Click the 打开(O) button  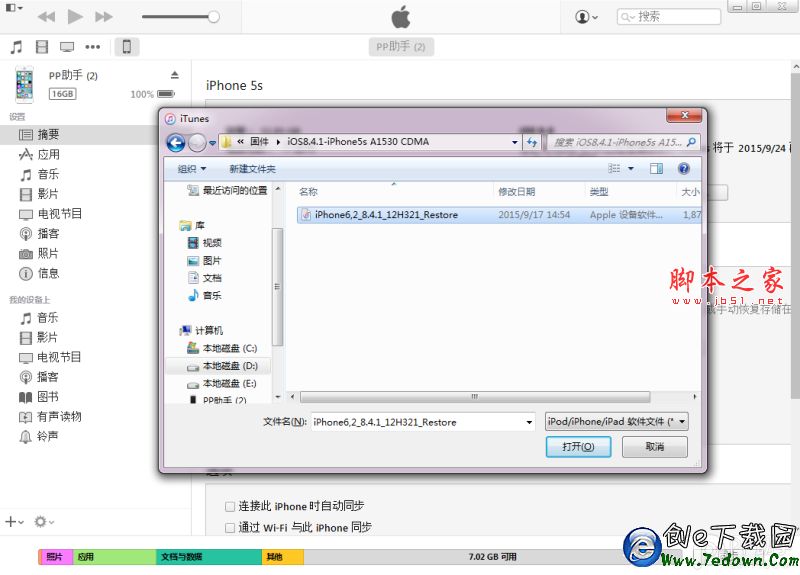(x=578, y=447)
